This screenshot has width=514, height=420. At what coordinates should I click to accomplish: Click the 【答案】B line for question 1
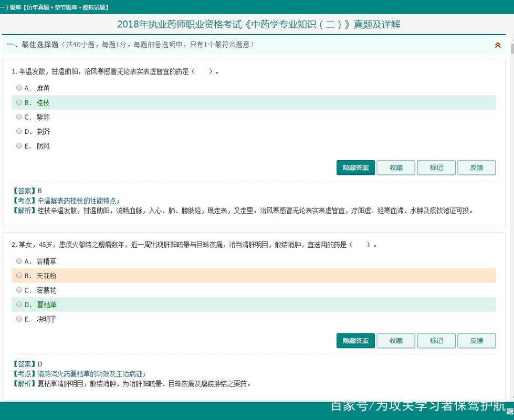pyautogui.click(x=27, y=191)
